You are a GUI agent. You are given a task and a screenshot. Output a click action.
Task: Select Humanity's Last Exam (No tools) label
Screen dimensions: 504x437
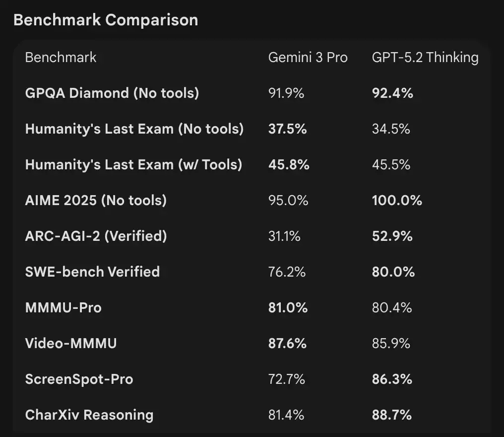coord(134,129)
